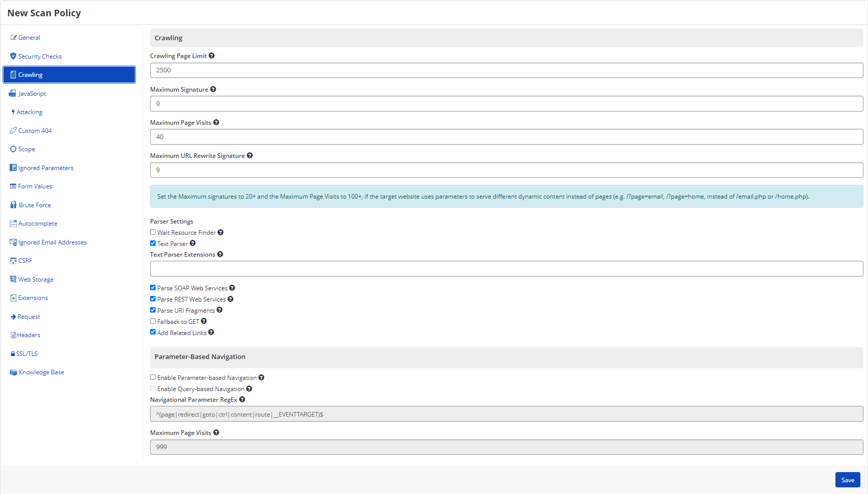Enable Parameter-based Navigation
This screenshot has height=494, width=868.
pyautogui.click(x=153, y=377)
